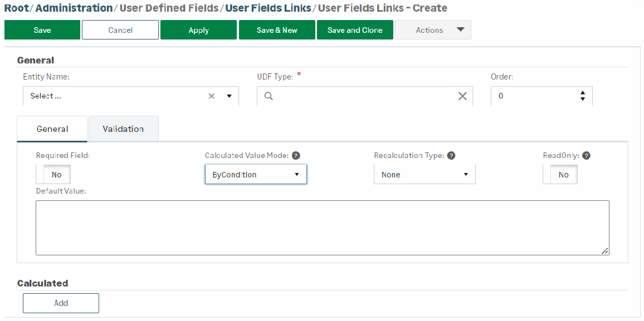Viewport: 644px width, 321px height.
Task: Click help icon next to Recalculation Type
Action: click(451, 156)
